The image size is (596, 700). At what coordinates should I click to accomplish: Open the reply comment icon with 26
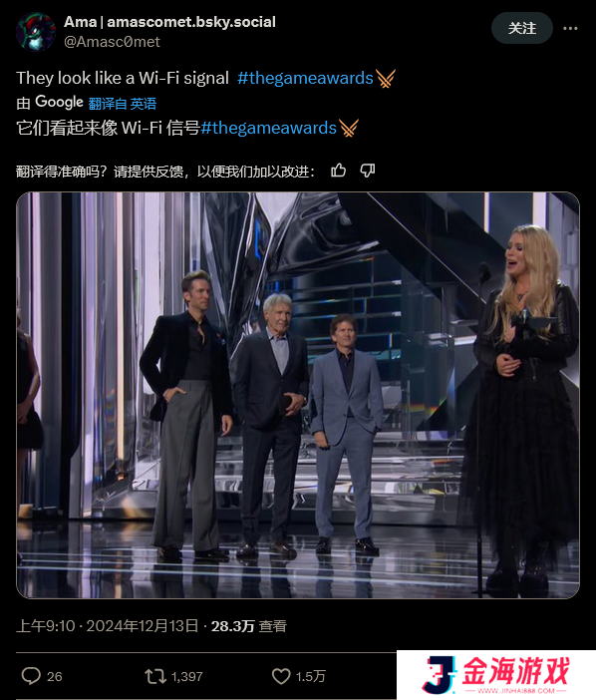point(31,676)
